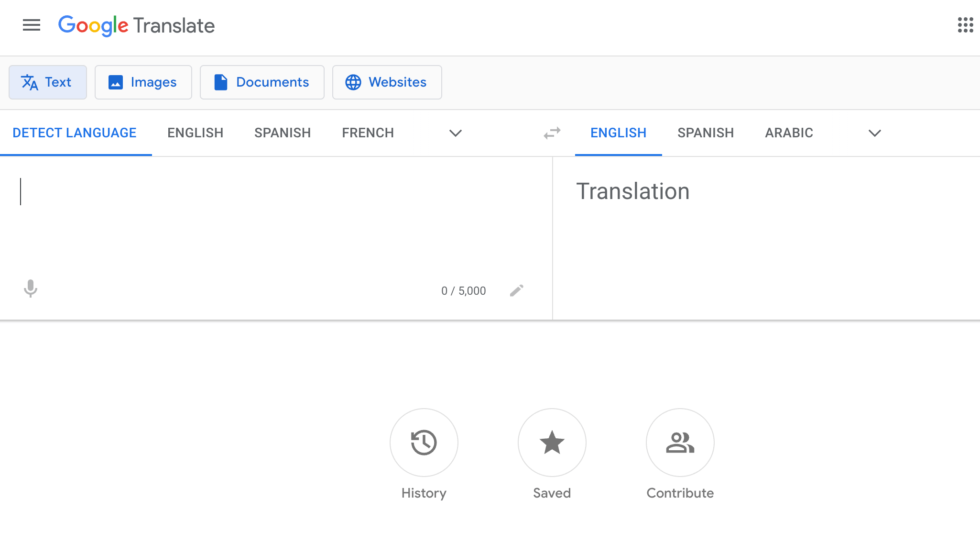Open the Google apps grid
Screen dimensions: 980x555
click(x=966, y=25)
